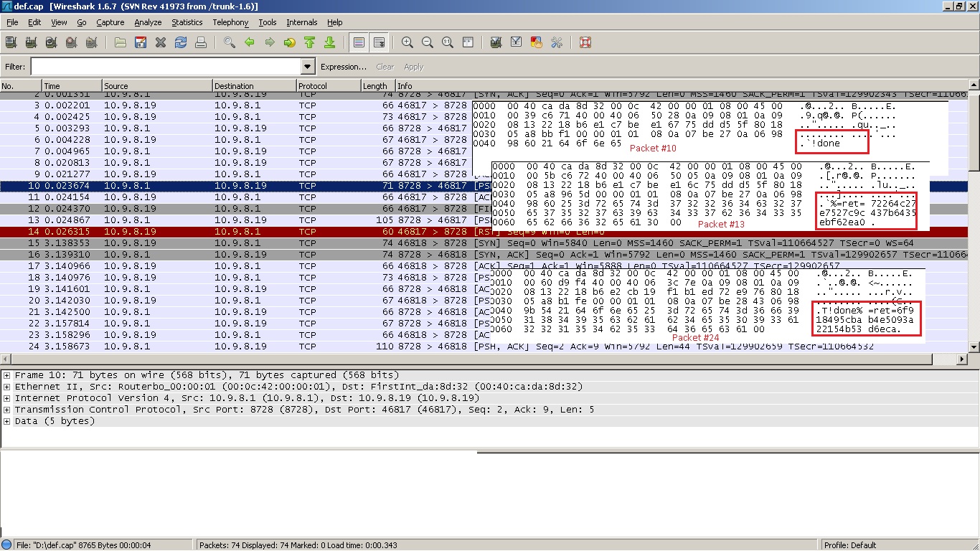The width and height of the screenshot is (980, 551).
Task: Jump to the first packet
Action: coord(310,43)
